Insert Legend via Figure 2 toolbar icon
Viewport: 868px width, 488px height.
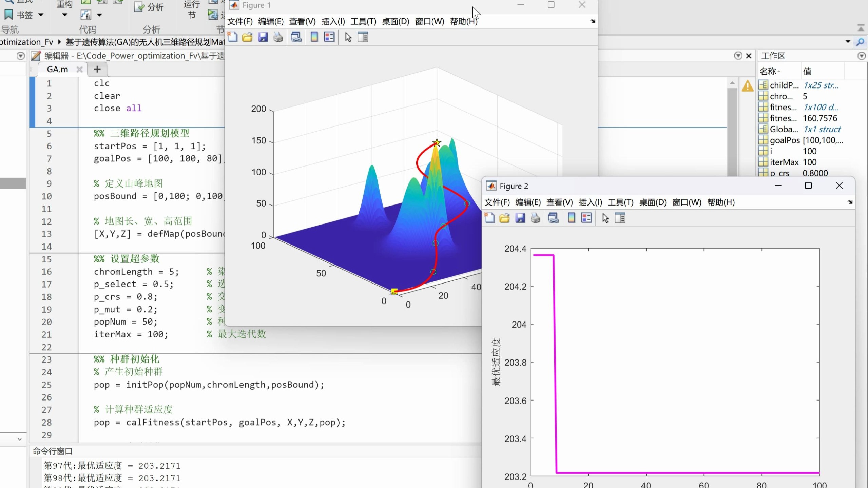click(x=586, y=218)
